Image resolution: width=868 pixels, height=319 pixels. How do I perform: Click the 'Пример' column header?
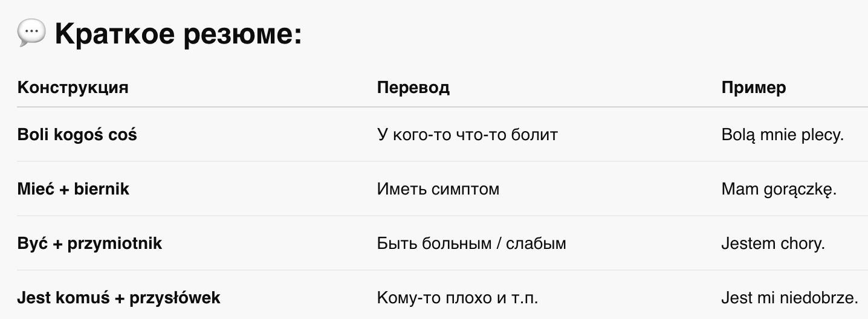(x=754, y=88)
